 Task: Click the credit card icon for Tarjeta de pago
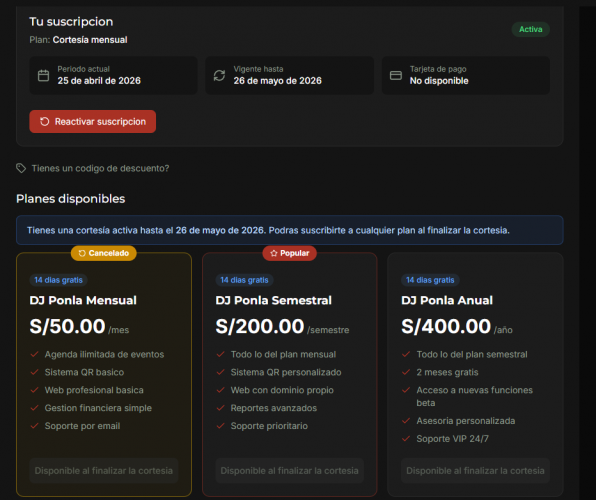[x=396, y=75]
